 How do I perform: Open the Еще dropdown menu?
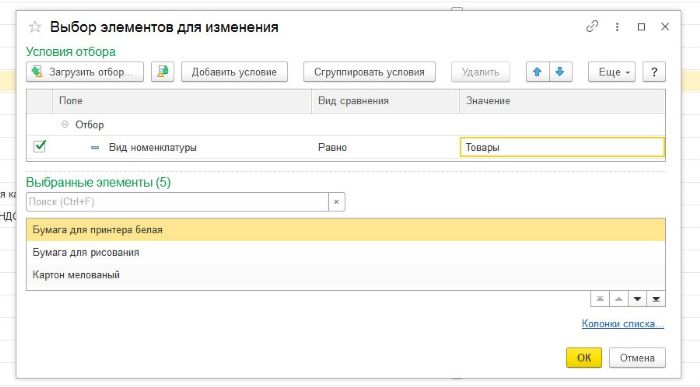tap(612, 72)
